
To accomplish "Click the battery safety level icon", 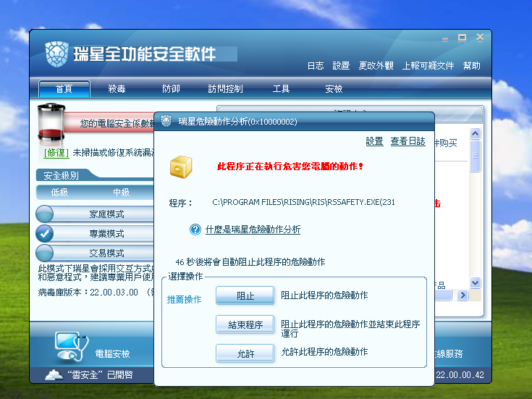I will tap(51, 122).
